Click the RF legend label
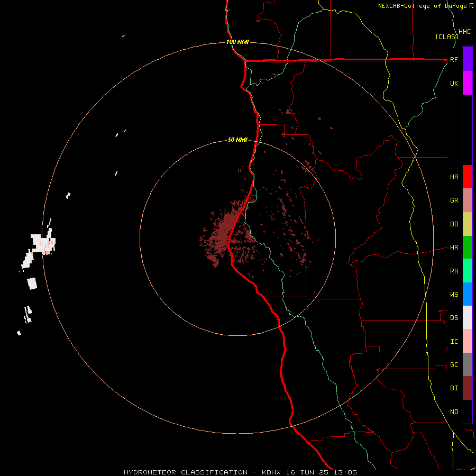Screen dimensions: 476x476 coord(454,59)
